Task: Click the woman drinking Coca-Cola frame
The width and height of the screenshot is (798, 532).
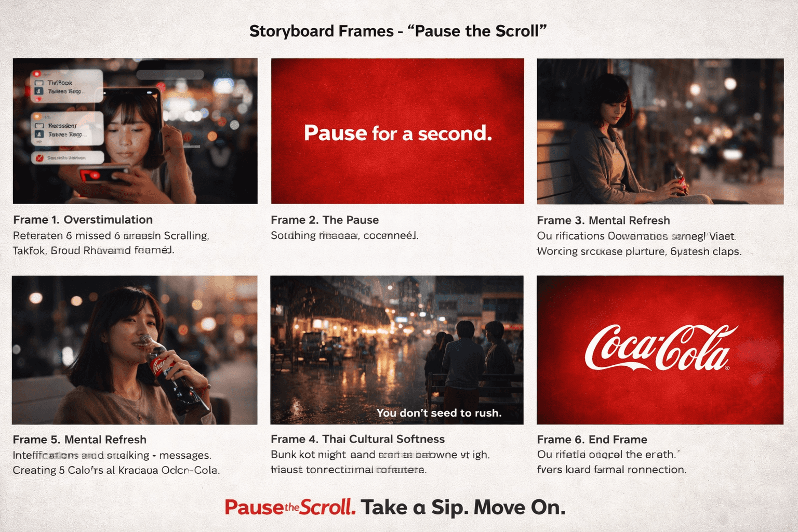Action: coord(135,350)
